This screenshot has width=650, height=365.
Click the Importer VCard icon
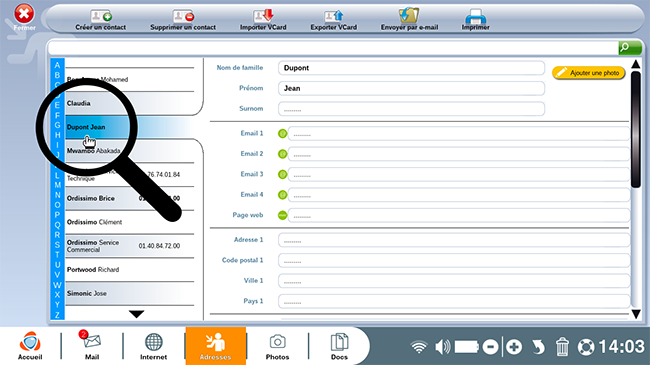[x=263, y=16]
